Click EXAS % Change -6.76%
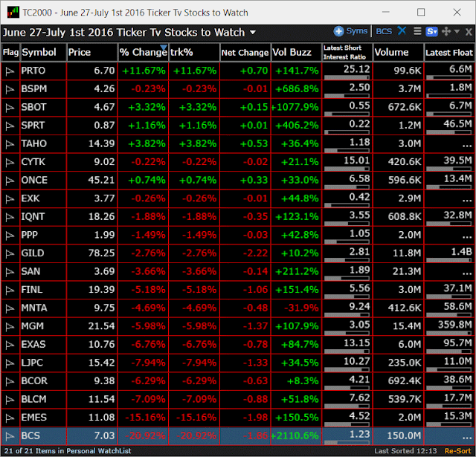Image resolution: width=476 pixels, height=457 pixels. tap(149, 345)
